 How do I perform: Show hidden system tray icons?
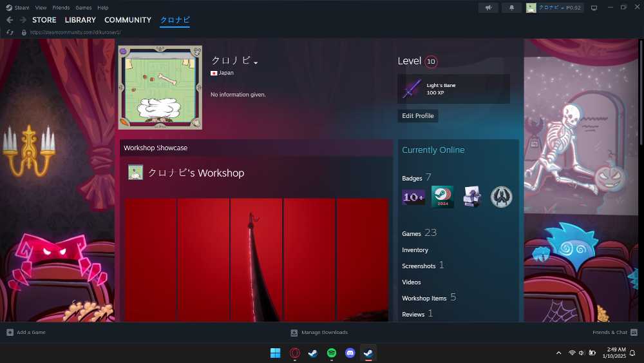558,353
